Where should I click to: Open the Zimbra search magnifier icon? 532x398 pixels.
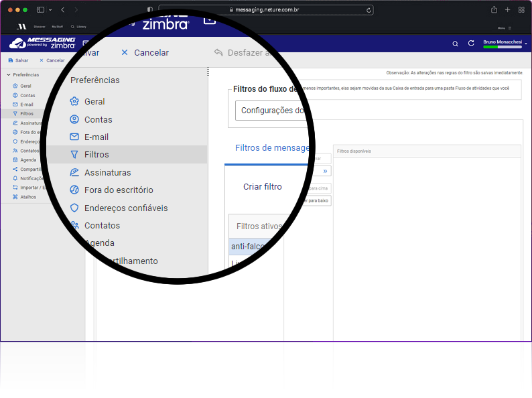pyautogui.click(x=456, y=44)
